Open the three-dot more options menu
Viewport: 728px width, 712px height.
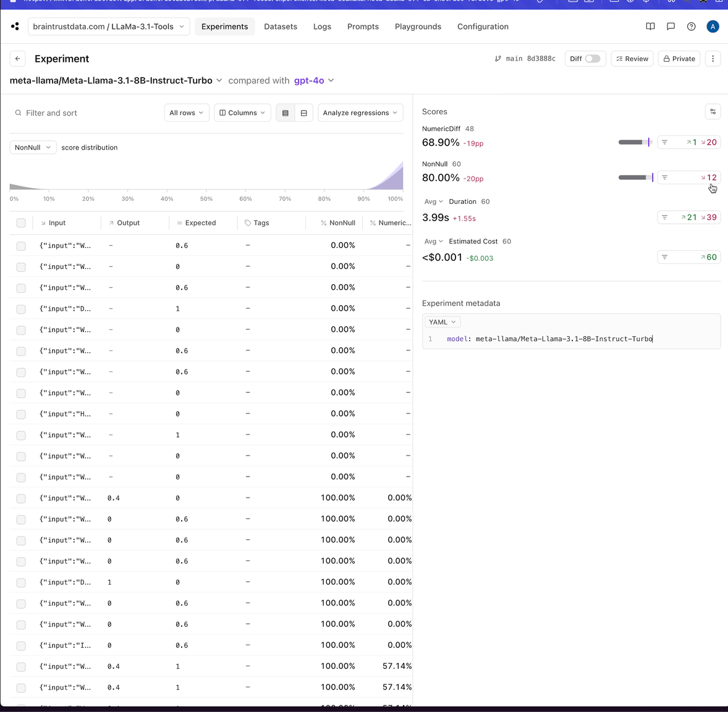pyautogui.click(x=713, y=59)
